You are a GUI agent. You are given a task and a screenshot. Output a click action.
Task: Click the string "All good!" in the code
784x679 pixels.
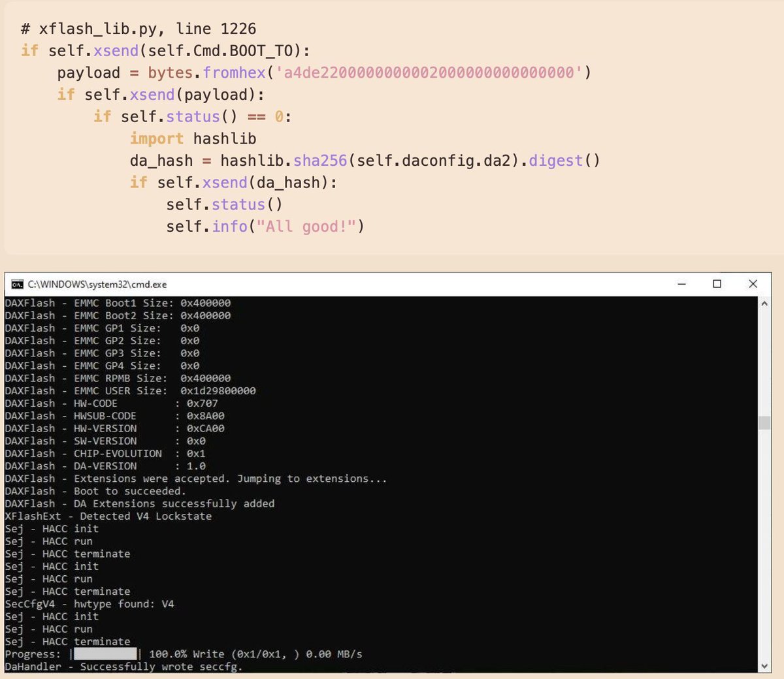pos(306,227)
